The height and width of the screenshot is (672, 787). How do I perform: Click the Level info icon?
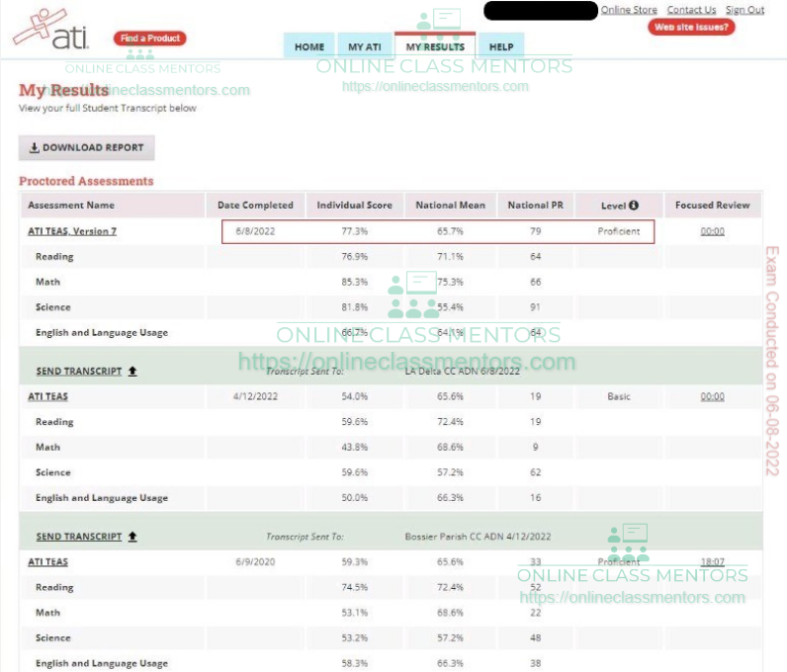click(x=633, y=206)
